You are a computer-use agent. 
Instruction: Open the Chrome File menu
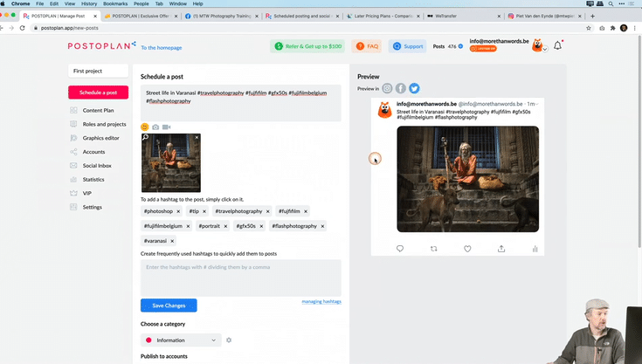tap(39, 3)
